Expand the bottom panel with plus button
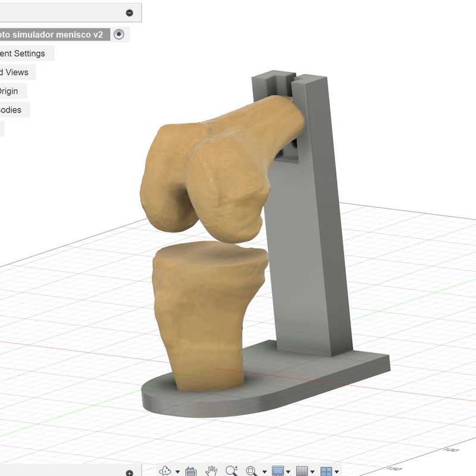 click(x=129, y=472)
